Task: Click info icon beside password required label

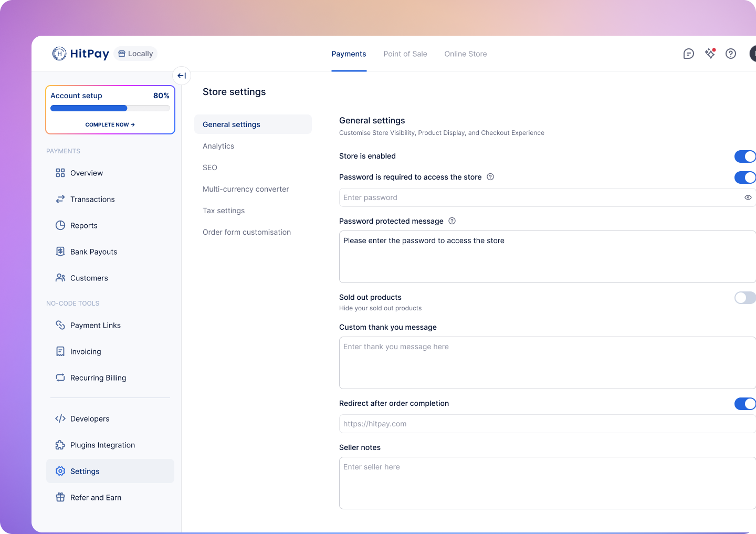Action: (x=490, y=177)
